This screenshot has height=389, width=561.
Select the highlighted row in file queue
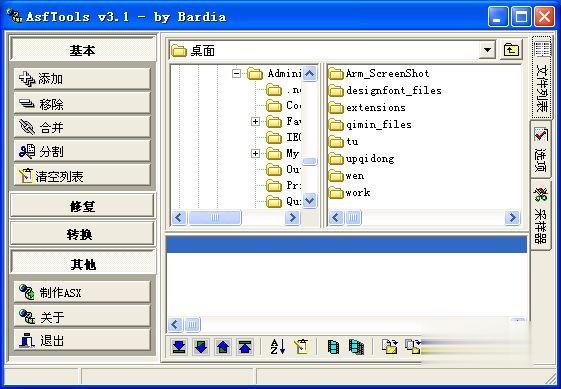pos(347,244)
